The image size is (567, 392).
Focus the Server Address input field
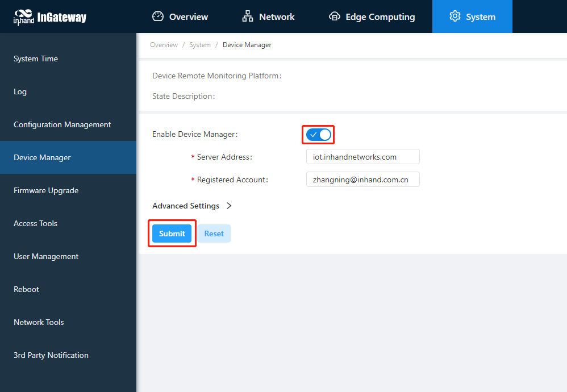point(362,157)
